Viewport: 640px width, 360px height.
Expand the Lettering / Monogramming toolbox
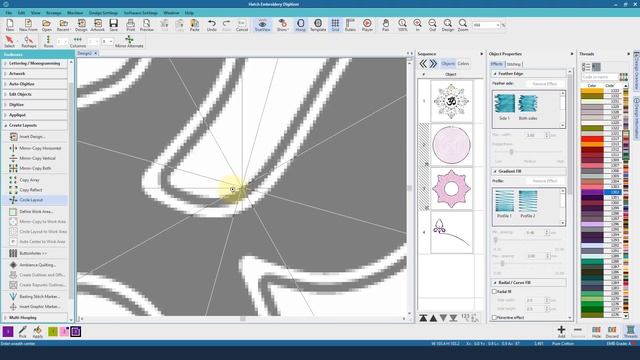(x=35, y=64)
